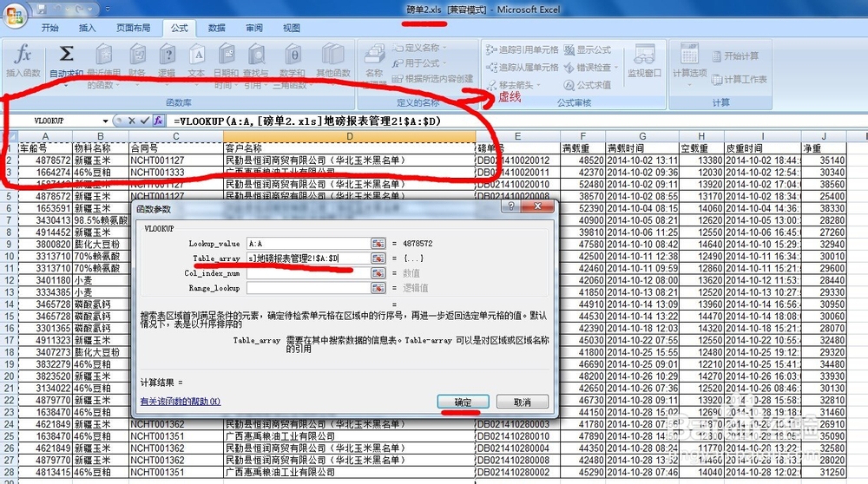The height and width of the screenshot is (484, 868).
Task: Click Trace Precedents (追踪引用单元格)
Action: click(x=522, y=49)
